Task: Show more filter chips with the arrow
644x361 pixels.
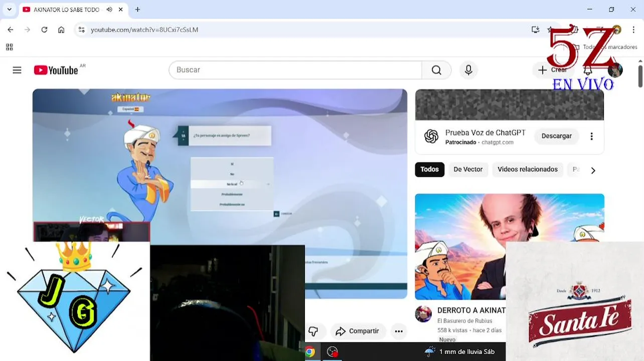Action: 593,170
